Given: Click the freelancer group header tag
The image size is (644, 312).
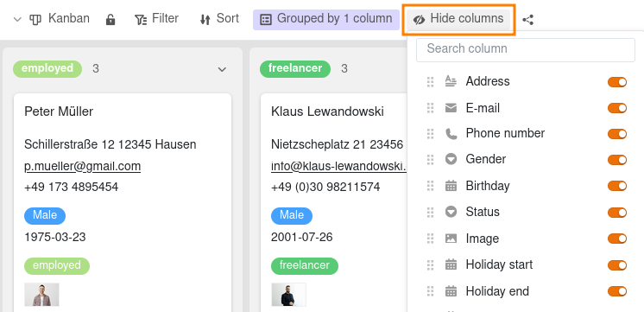Looking at the screenshot, I should pos(295,69).
